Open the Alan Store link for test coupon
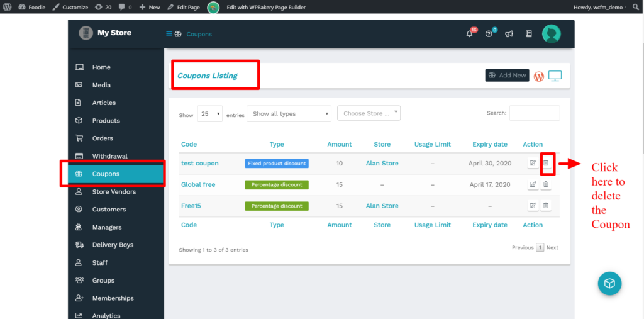Image resolution: width=644 pixels, height=319 pixels. click(382, 164)
